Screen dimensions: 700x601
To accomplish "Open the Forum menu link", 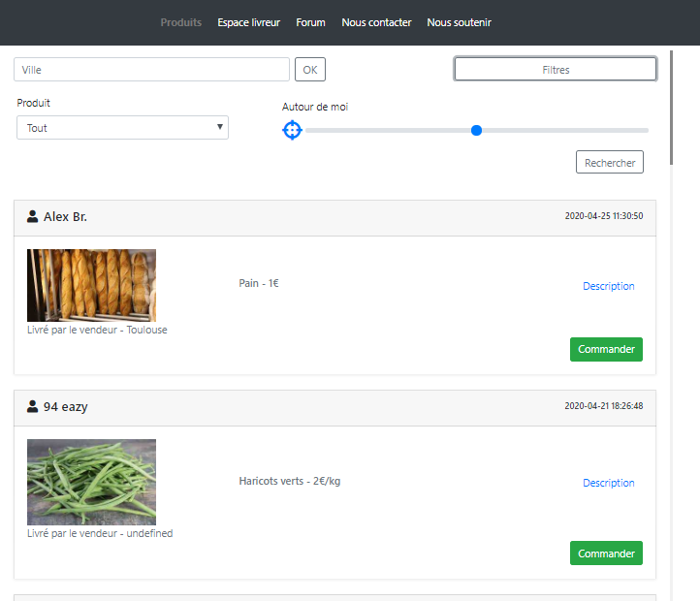I will coord(310,22).
